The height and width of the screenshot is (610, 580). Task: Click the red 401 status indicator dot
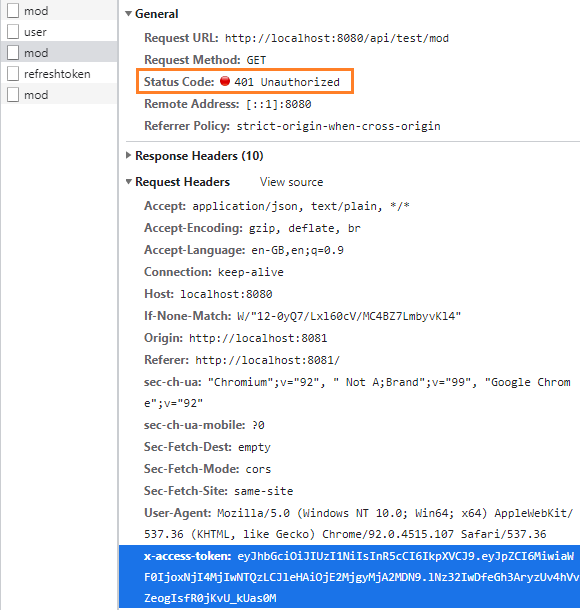coord(225,81)
